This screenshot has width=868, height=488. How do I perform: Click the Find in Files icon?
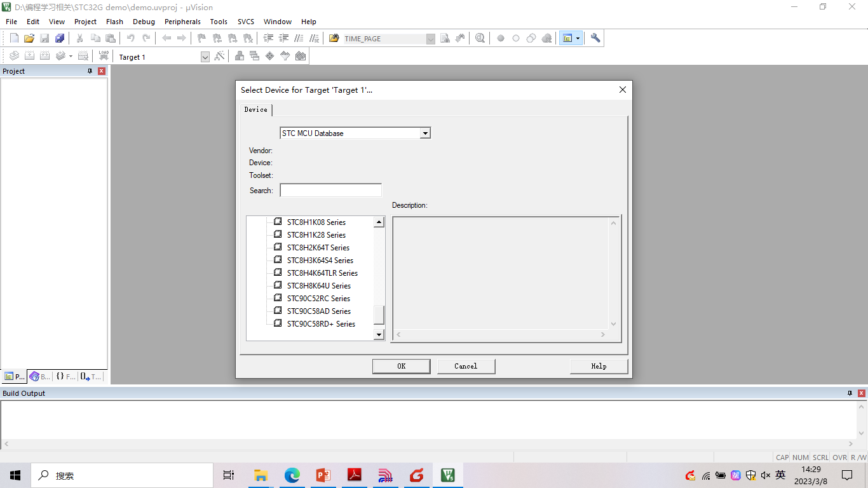pyautogui.click(x=334, y=38)
